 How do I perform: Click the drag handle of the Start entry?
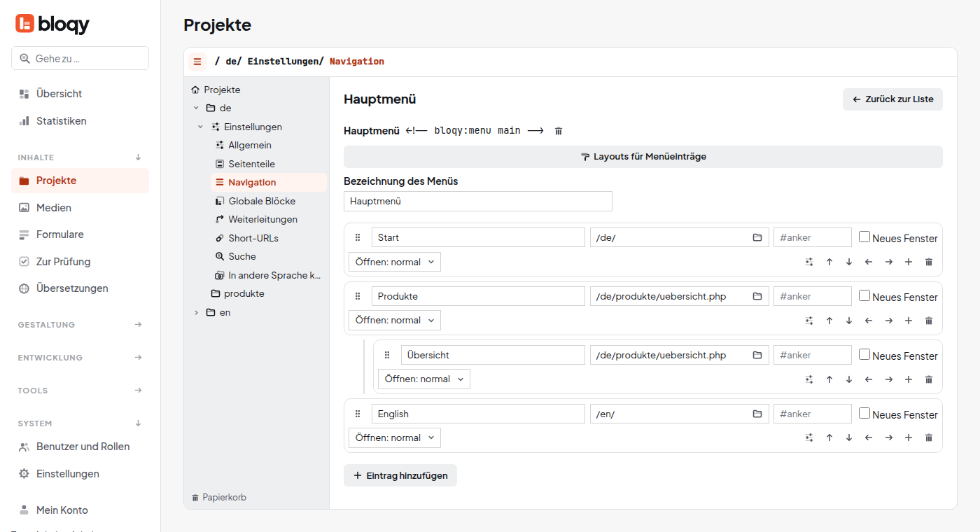[358, 237]
